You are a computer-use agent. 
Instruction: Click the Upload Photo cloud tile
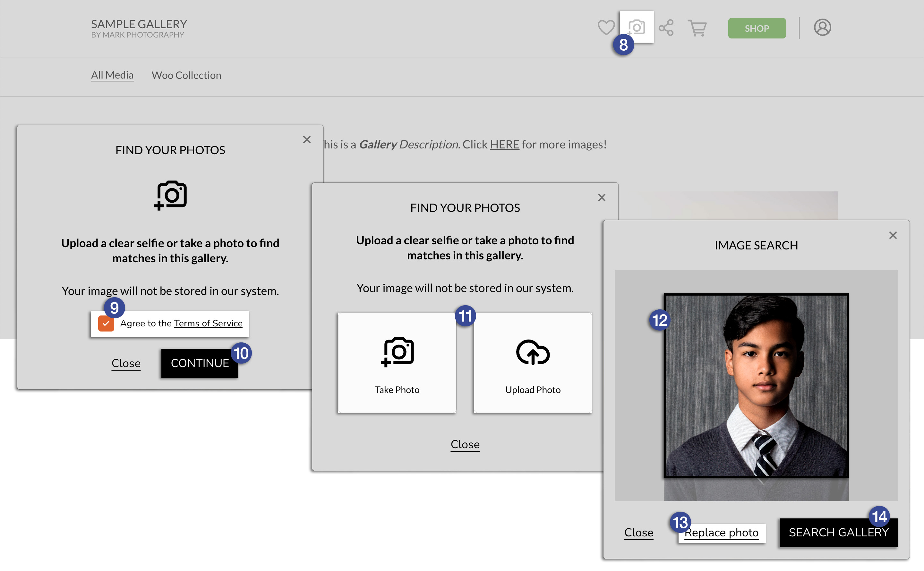[533, 363]
